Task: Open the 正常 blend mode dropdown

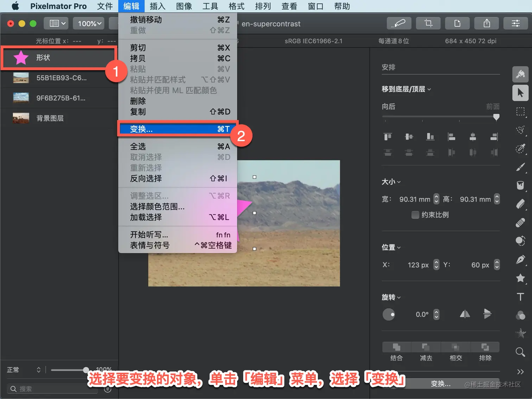Action: pyautogui.click(x=24, y=370)
